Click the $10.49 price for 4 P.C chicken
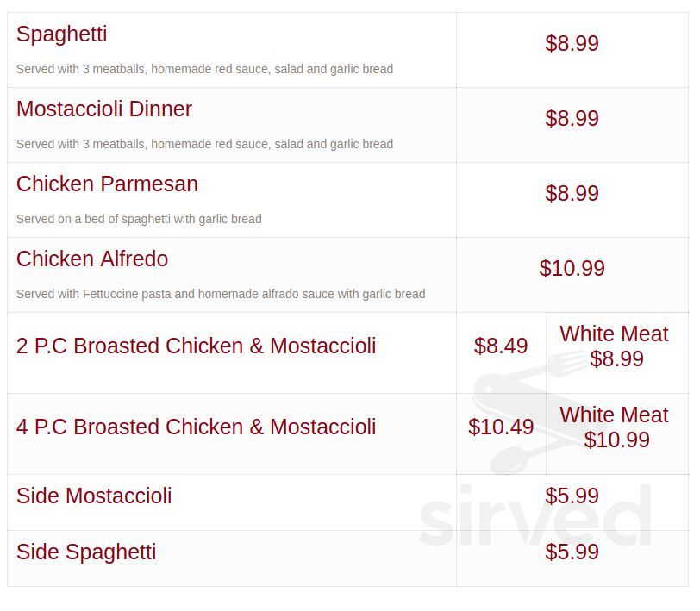700x611 pixels. 501,427
